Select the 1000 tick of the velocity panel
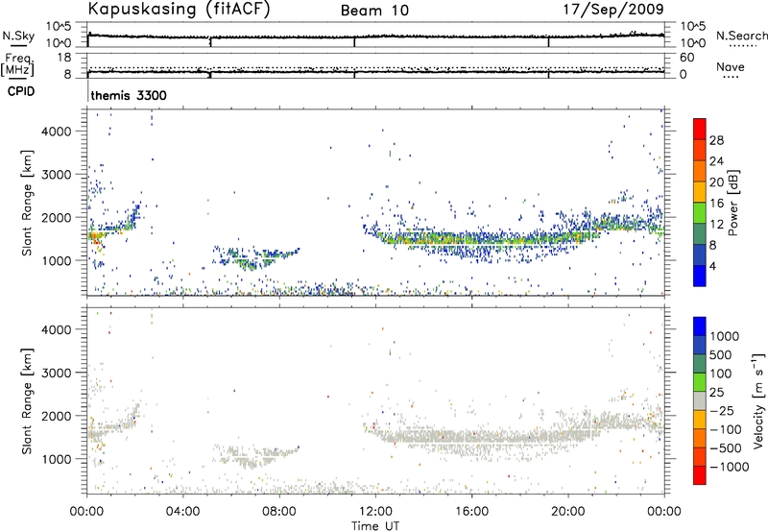 57,459
